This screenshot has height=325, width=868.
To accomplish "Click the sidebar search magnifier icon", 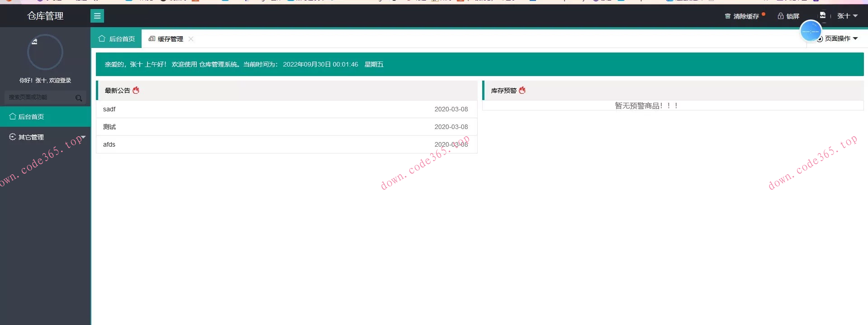I will (79, 98).
